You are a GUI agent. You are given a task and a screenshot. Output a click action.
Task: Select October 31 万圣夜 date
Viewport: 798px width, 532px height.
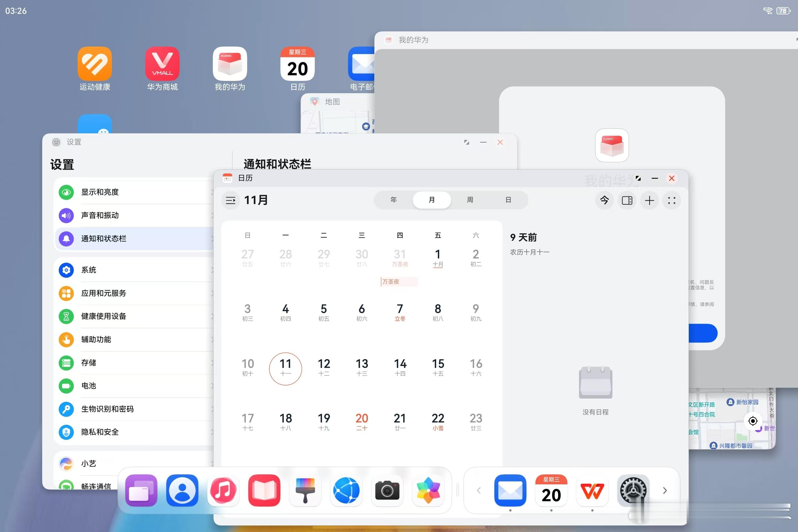(400, 258)
